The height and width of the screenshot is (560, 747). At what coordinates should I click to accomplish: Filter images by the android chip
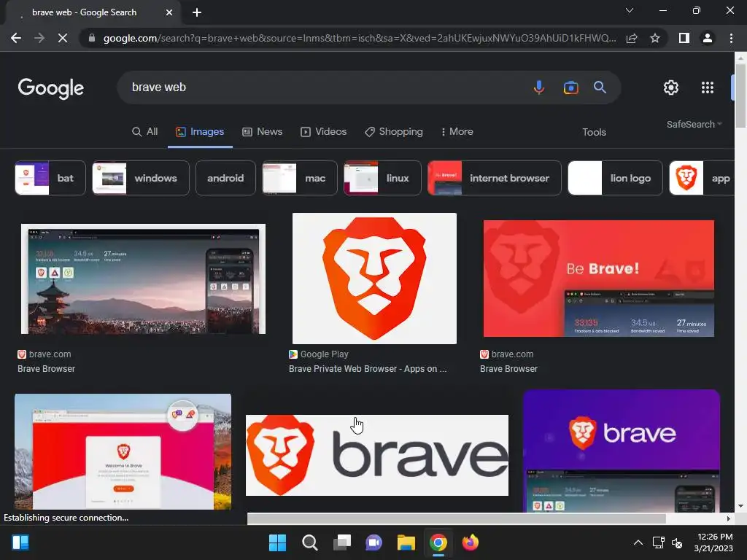[x=225, y=178]
